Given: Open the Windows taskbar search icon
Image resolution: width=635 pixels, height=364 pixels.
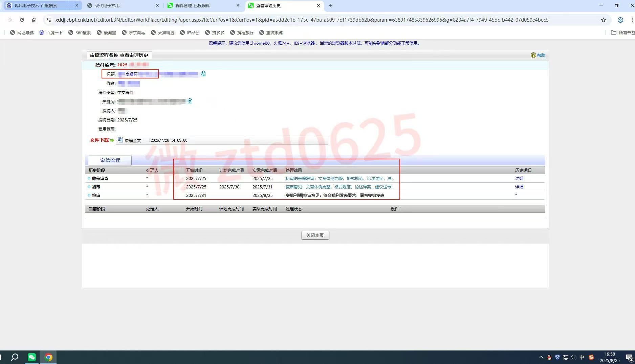Looking at the screenshot, I should [15, 357].
